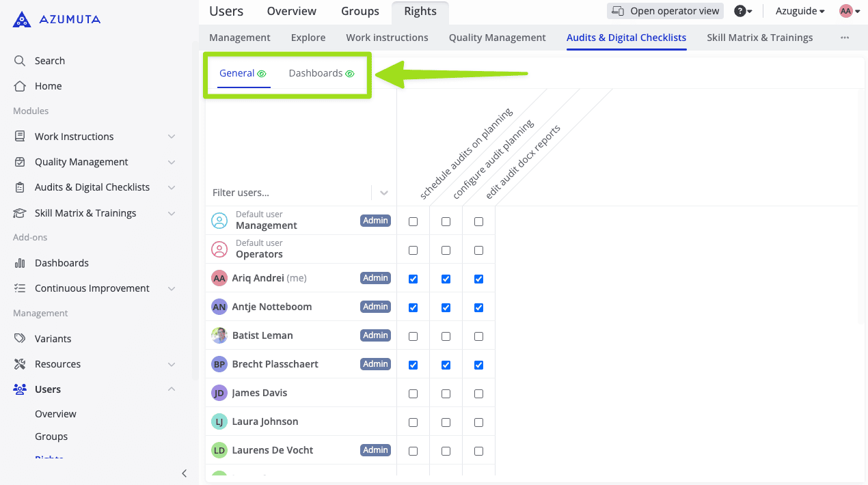Click the Home house icon
This screenshot has height=485, width=868.
[x=20, y=86]
